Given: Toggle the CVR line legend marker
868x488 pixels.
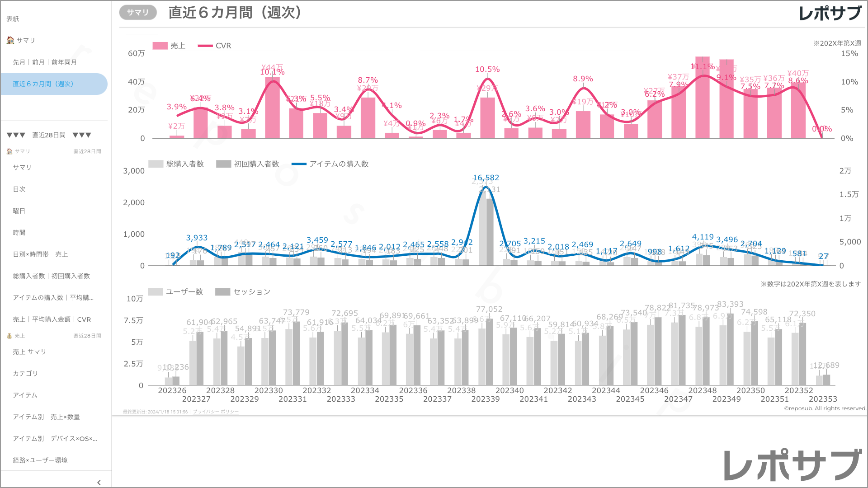Looking at the screenshot, I should [205, 46].
